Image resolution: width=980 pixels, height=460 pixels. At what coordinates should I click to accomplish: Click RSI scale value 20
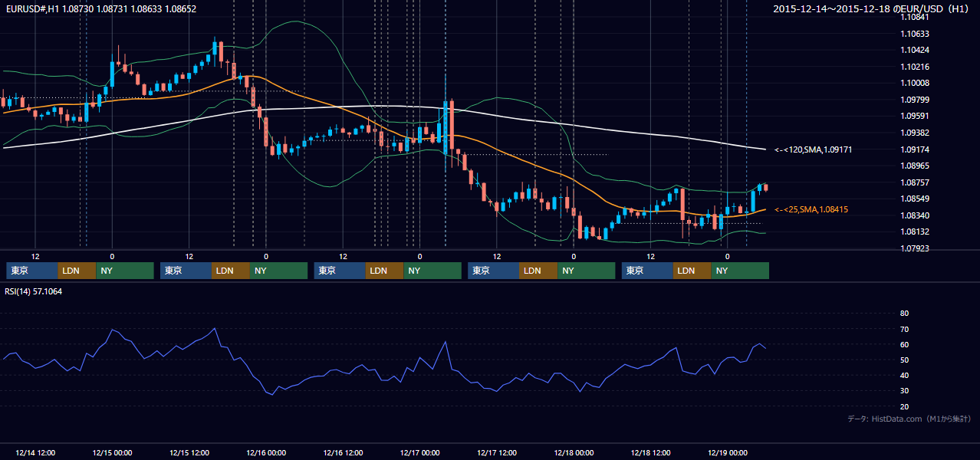click(x=905, y=406)
